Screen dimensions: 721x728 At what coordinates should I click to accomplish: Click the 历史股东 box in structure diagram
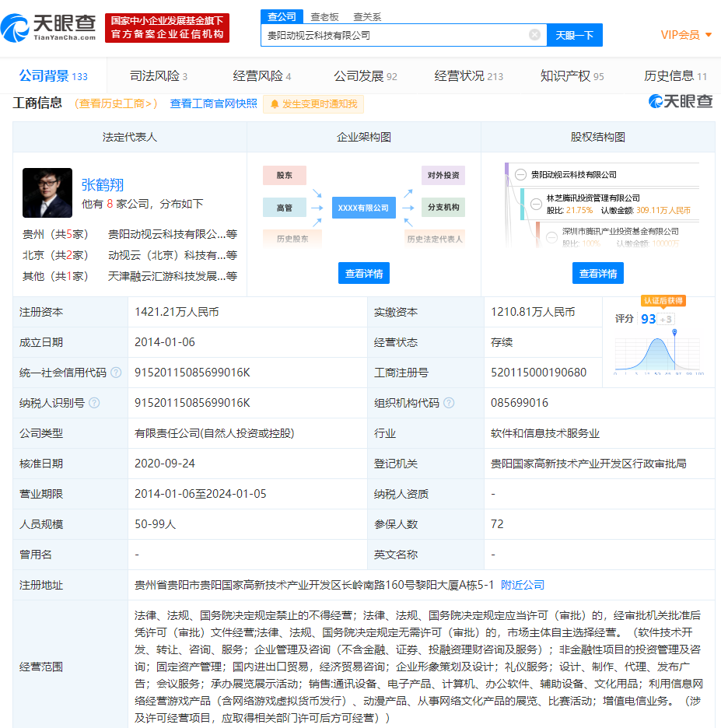(292, 239)
